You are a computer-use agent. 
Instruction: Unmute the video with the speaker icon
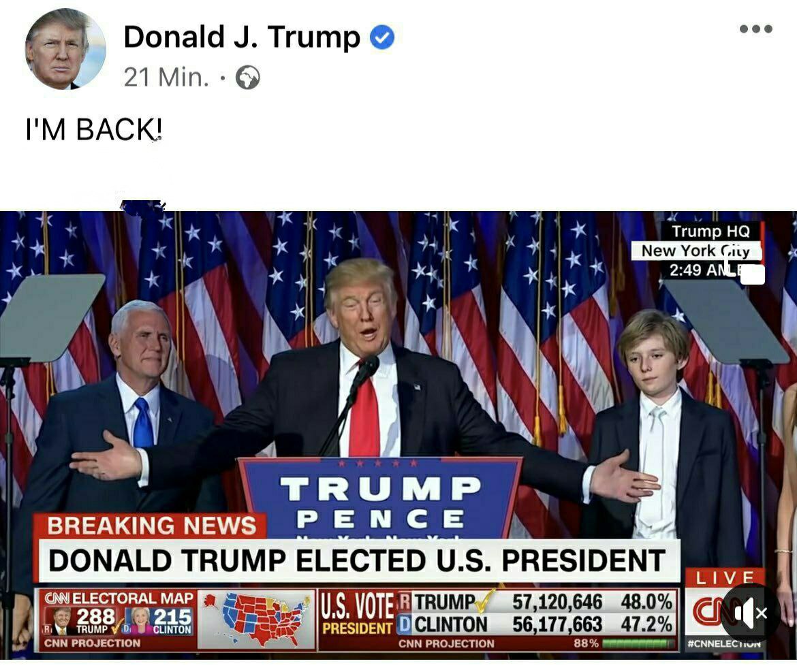[750, 613]
